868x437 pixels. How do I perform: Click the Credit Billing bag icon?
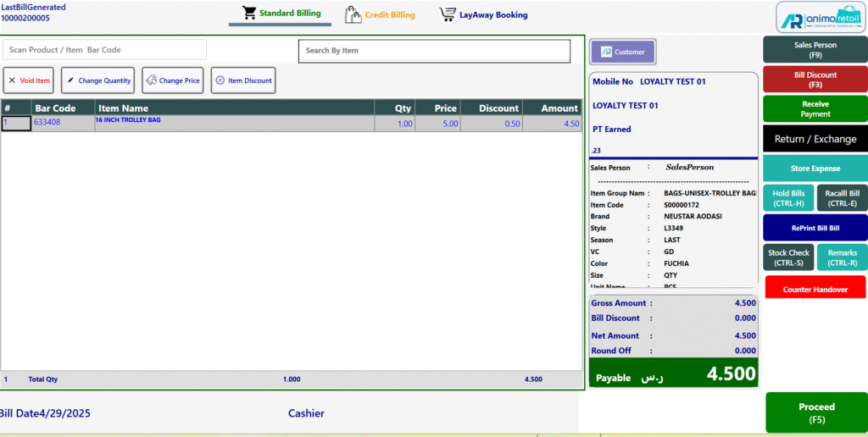point(353,14)
